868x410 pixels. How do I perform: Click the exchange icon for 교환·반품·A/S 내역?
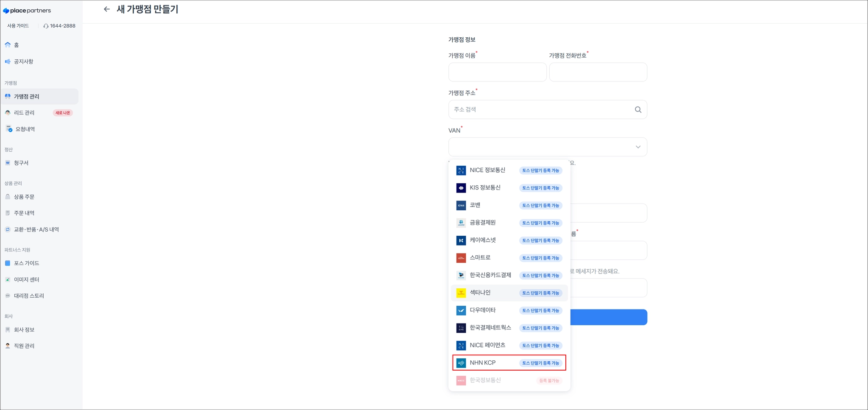[8, 229]
